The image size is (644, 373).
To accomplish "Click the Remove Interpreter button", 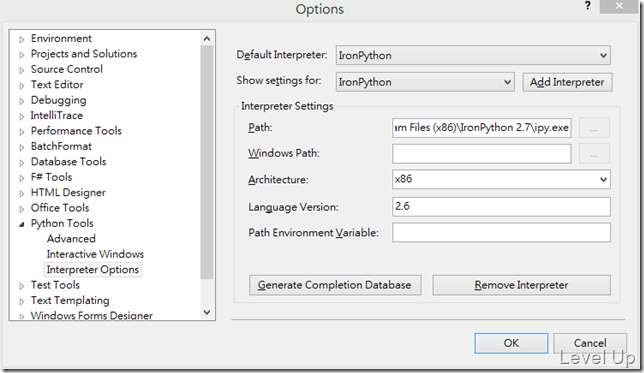I will (x=522, y=285).
